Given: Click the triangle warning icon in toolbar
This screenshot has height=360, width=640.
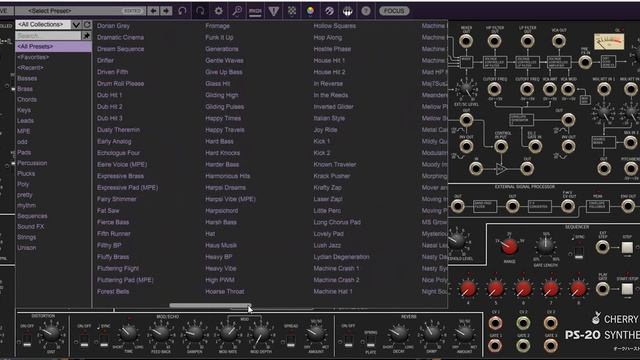Looking at the screenshot, I should [x=273, y=11].
